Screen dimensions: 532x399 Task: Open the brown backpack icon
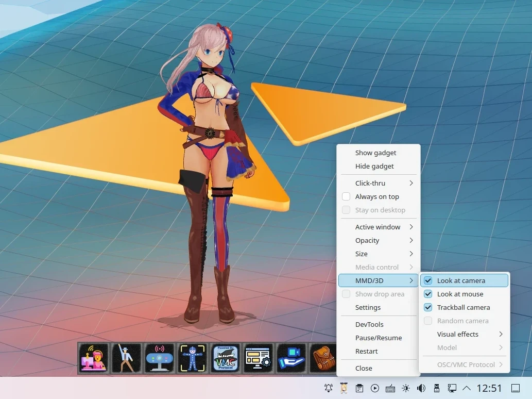(x=323, y=358)
